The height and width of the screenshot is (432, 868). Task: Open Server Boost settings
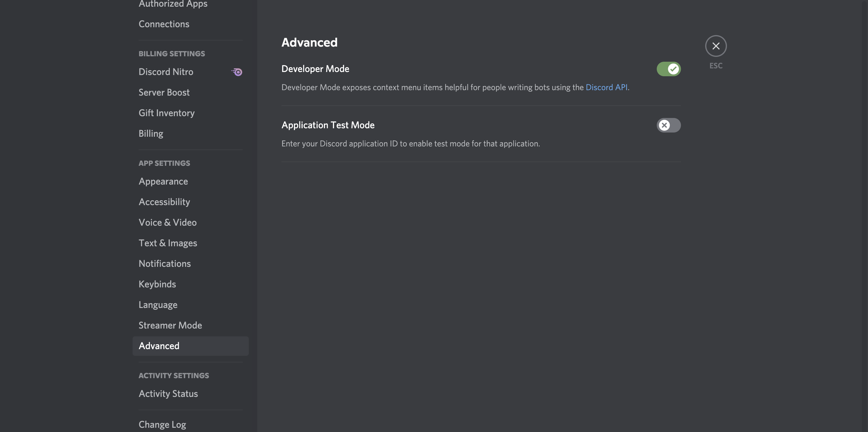164,92
